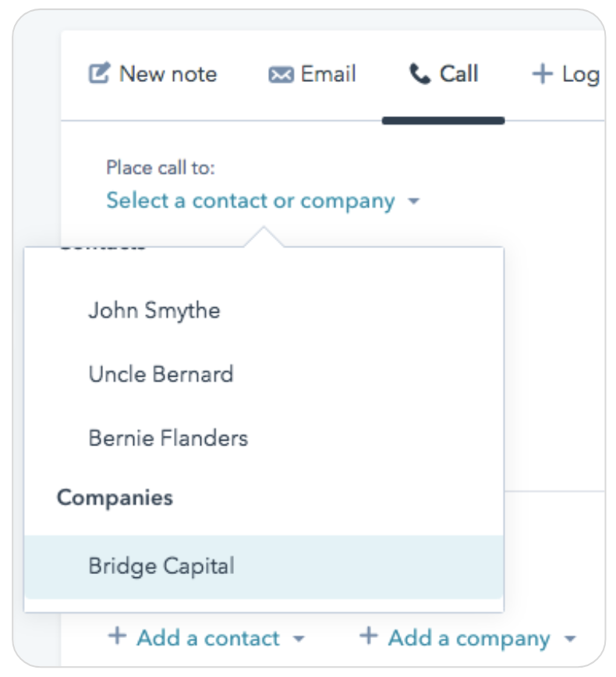
Task: Click the plus icon before Add a company
Action: pyautogui.click(x=369, y=636)
